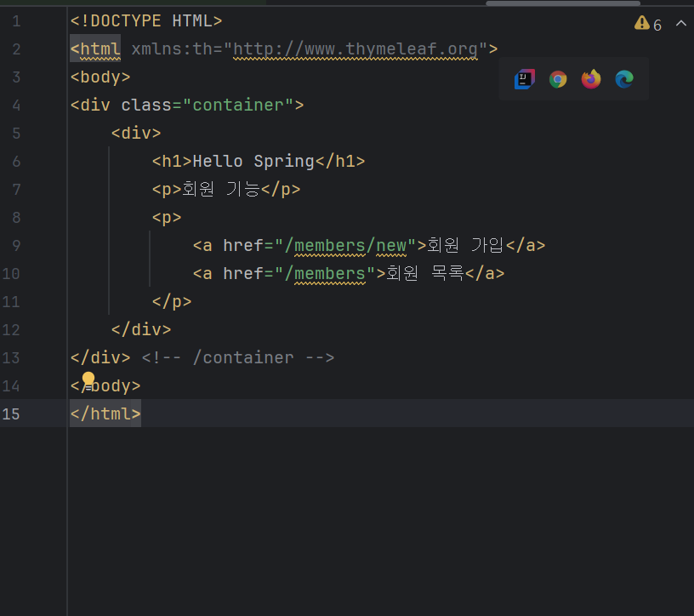The width and height of the screenshot is (694, 616).
Task: Click the /container HTML comment
Action: (238, 358)
